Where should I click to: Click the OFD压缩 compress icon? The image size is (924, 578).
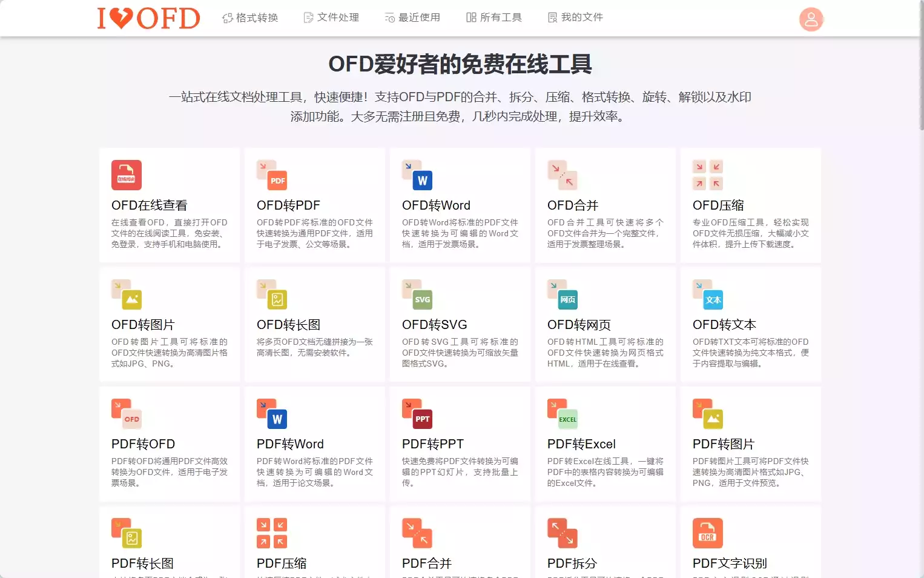click(708, 175)
